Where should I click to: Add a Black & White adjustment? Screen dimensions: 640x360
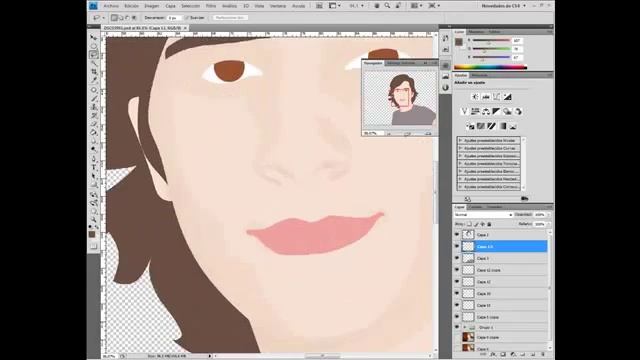[x=496, y=111]
